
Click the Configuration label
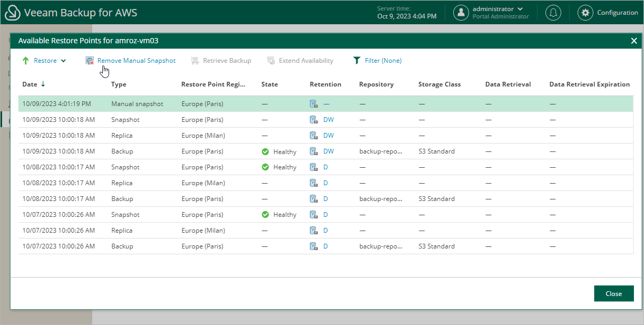tap(617, 13)
